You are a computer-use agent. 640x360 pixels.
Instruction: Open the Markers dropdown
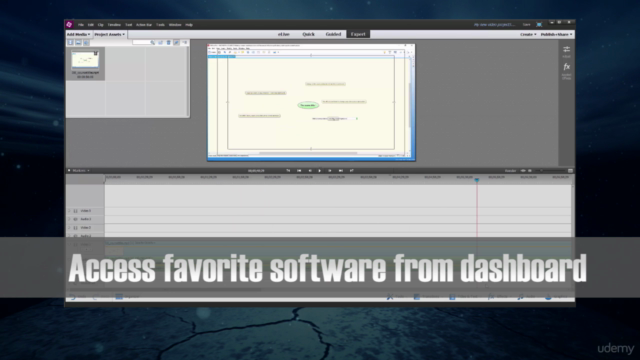point(80,171)
